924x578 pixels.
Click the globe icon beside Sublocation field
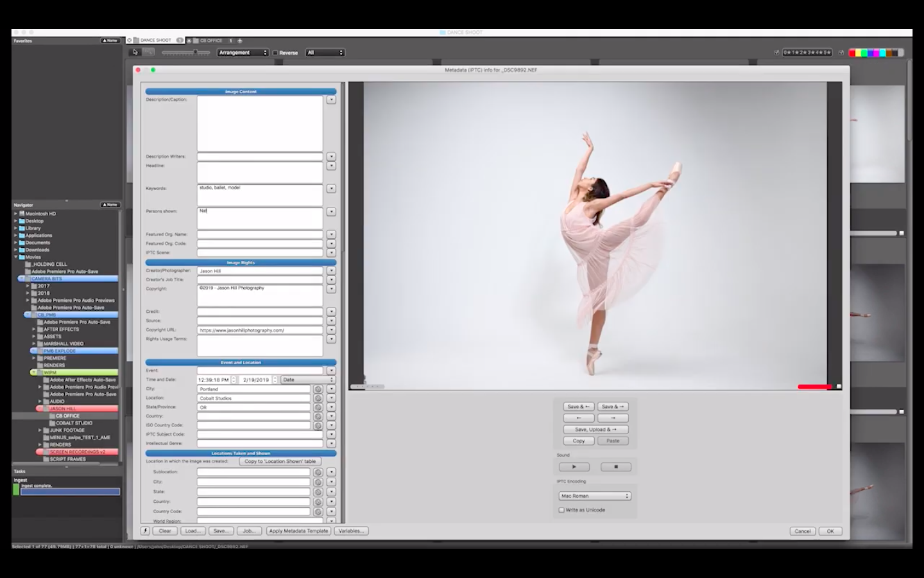[x=318, y=472]
